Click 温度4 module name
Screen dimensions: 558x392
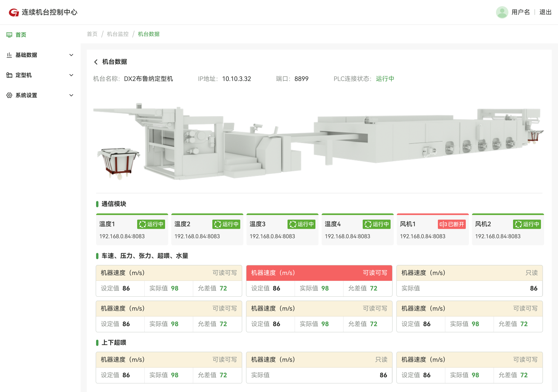tap(333, 224)
